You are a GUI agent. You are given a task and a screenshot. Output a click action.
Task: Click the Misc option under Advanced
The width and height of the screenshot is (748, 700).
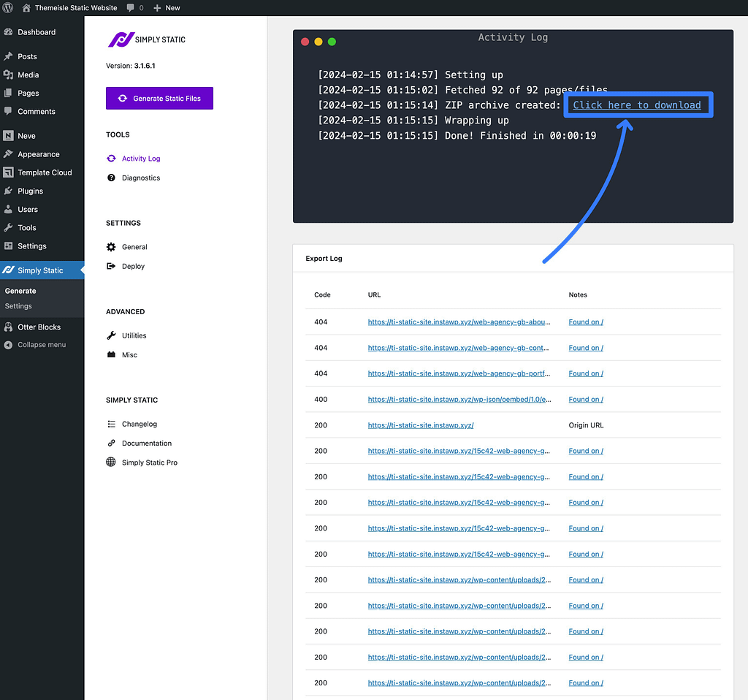(129, 354)
